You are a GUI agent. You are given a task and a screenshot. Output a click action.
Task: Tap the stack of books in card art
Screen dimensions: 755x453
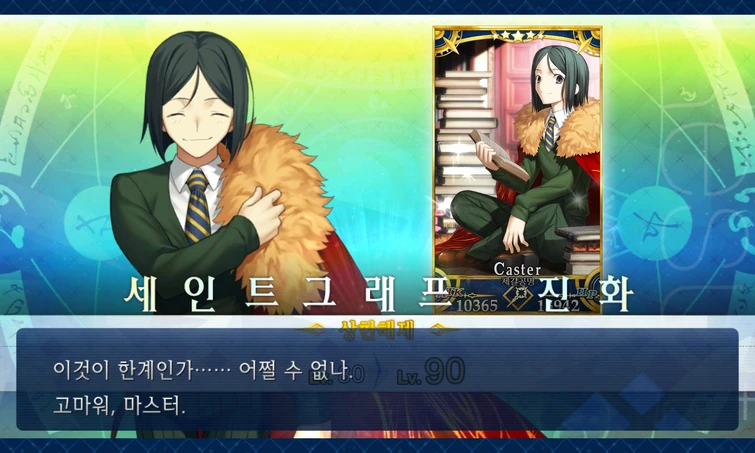(x=463, y=132)
